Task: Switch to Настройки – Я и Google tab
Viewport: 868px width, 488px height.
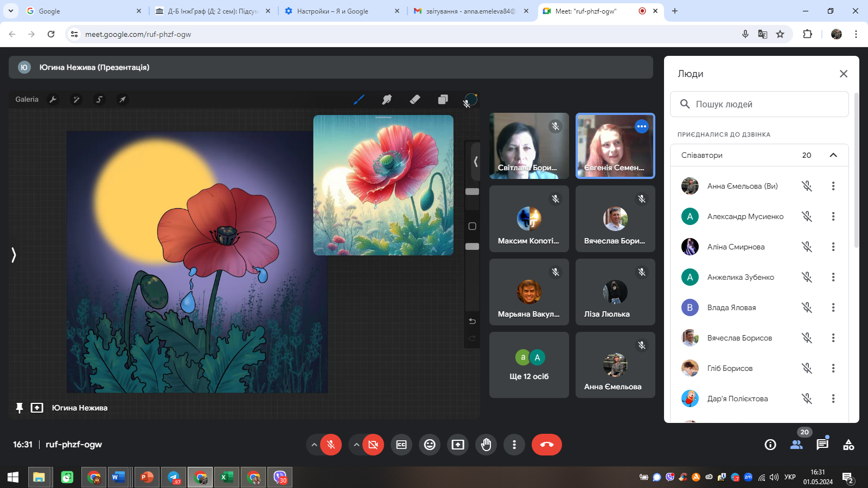Action: coord(342,11)
